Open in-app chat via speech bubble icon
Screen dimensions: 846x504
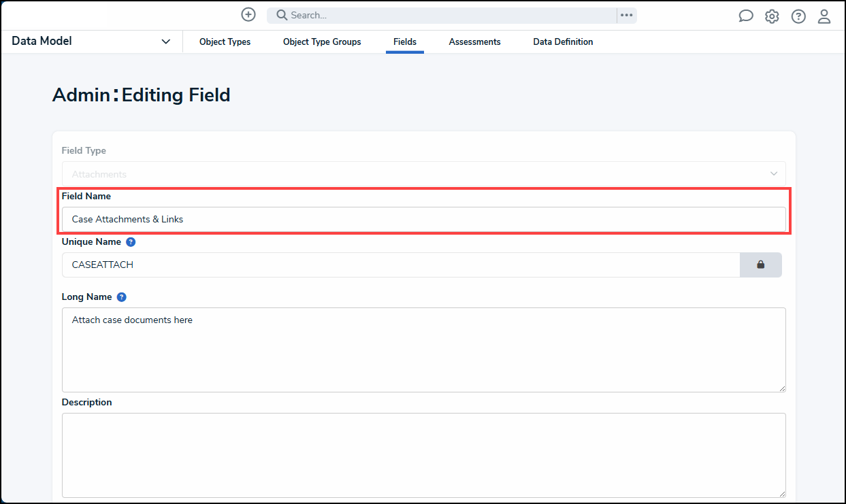746,15
